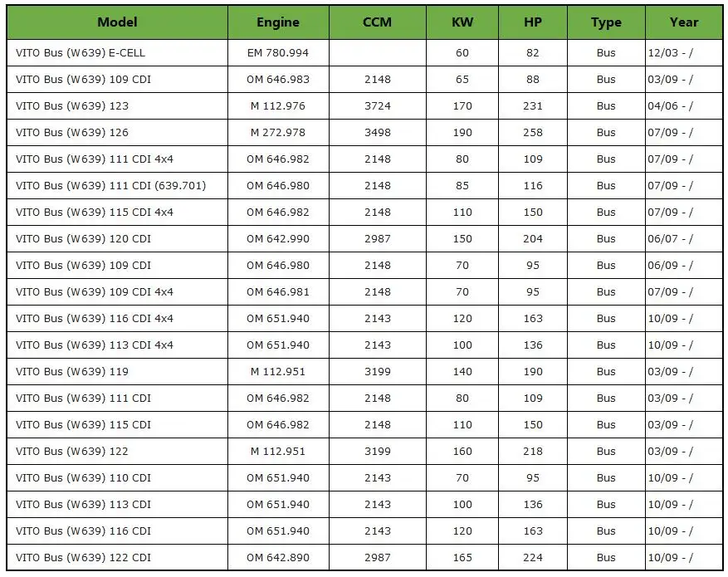Select the Engine column header
The width and height of the screenshot is (728, 577).
(x=278, y=22)
